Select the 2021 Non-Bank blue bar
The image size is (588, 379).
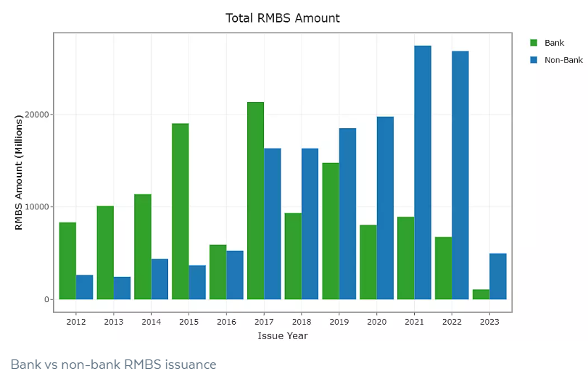(423, 172)
